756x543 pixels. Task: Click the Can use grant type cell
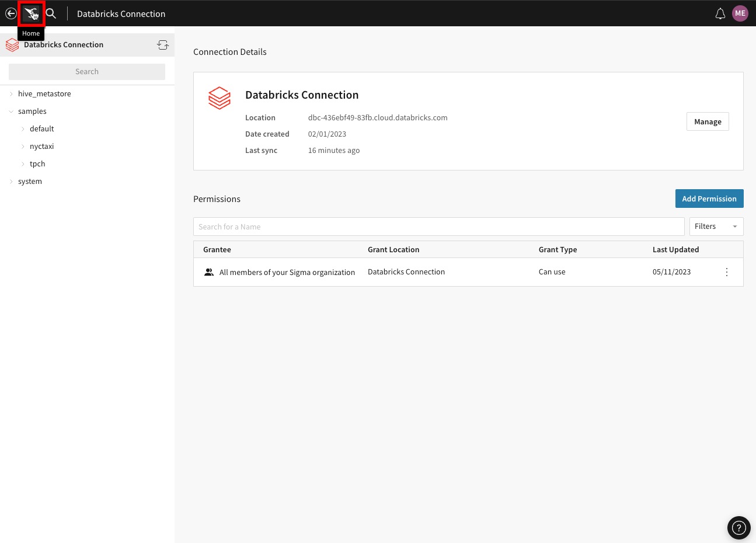tap(552, 272)
